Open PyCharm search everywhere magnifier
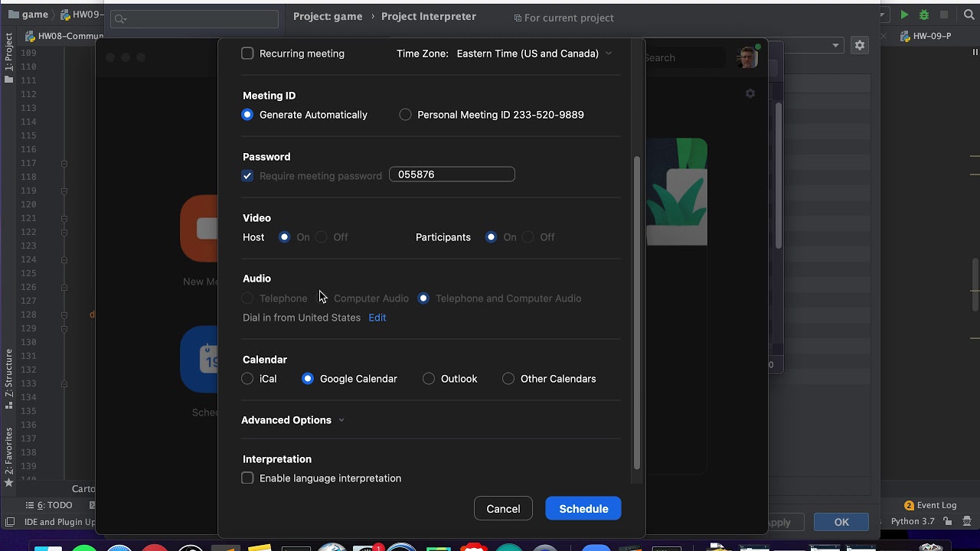The height and width of the screenshot is (551, 980). [x=969, y=15]
